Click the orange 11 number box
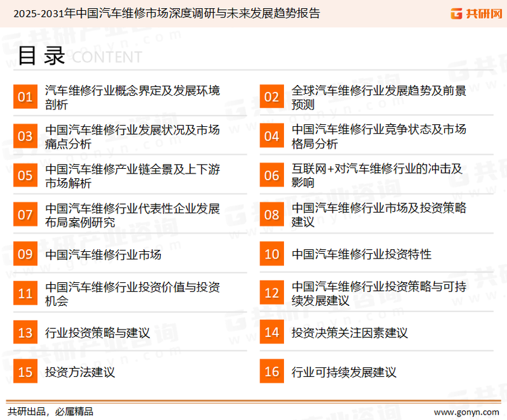The height and width of the screenshot is (420, 507). point(25,293)
